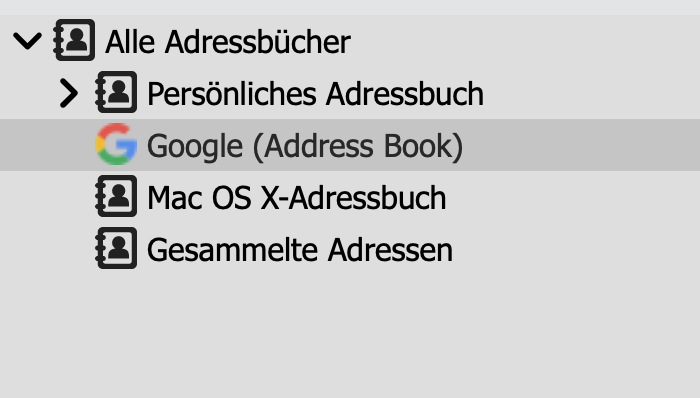Click the Gesammelte Adressen book icon

pos(116,248)
